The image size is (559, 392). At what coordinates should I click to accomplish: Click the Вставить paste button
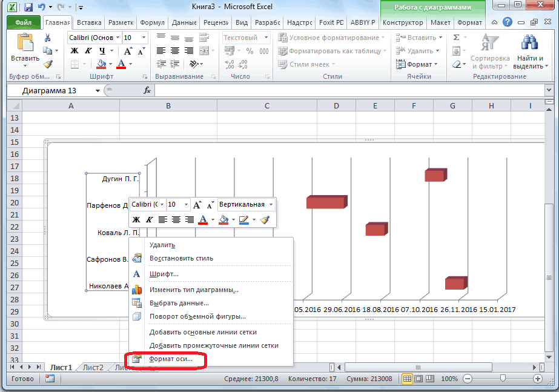click(x=25, y=50)
